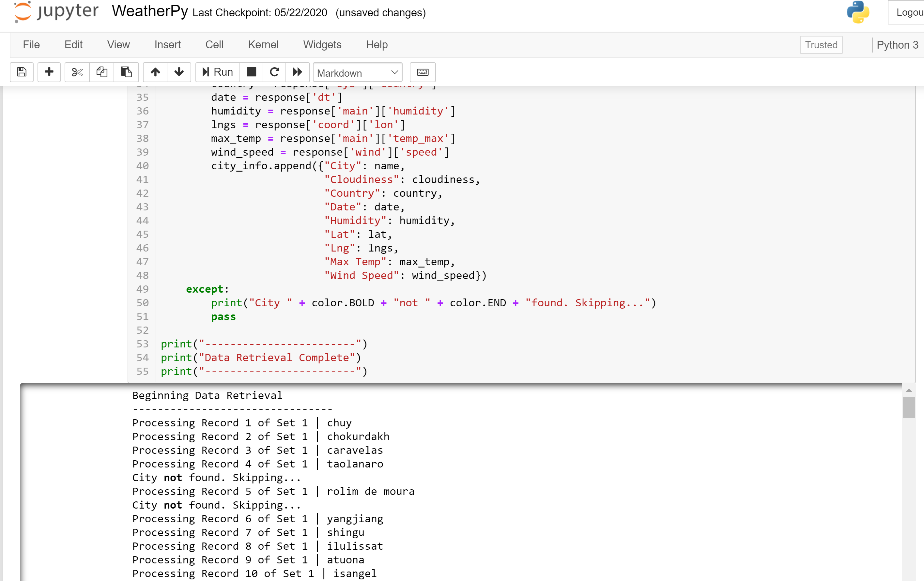Open the Help menu
Screen dimensions: 924x581
[x=377, y=44]
